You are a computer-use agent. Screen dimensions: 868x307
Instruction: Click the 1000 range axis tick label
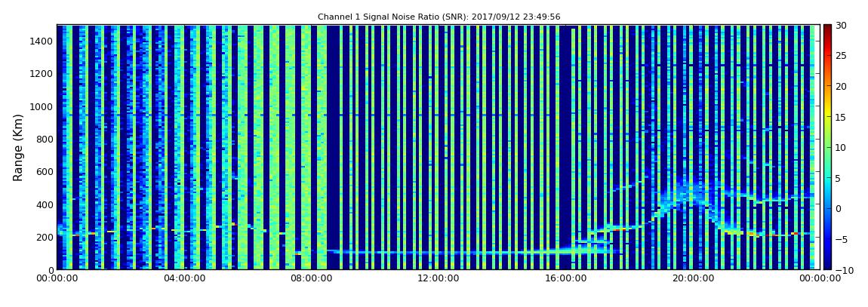tap(42, 106)
